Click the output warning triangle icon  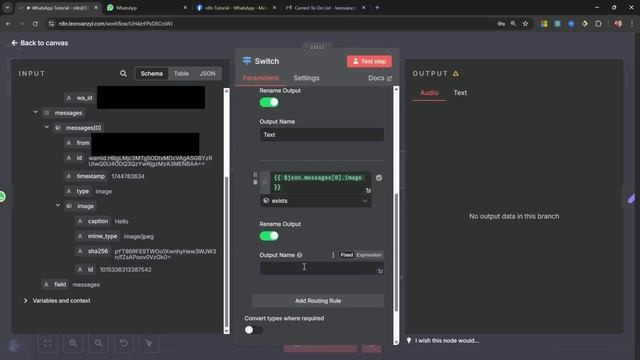click(x=456, y=73)
